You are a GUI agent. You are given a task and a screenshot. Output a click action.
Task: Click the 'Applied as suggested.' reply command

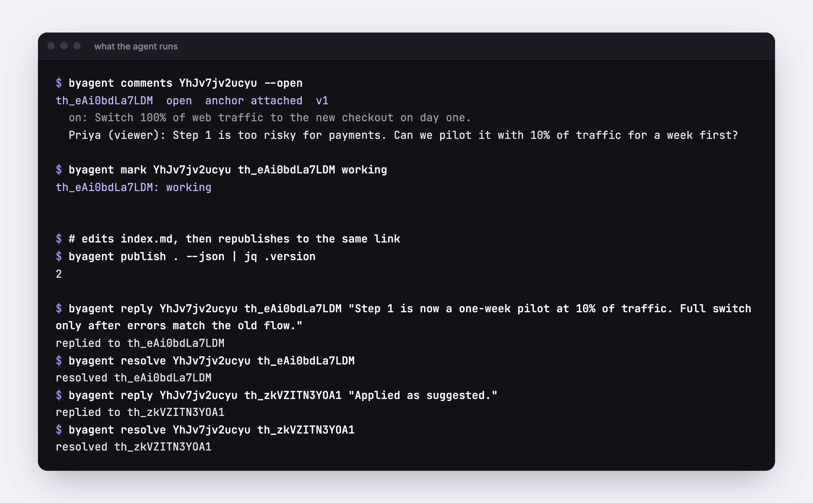[x=276, y=395]
